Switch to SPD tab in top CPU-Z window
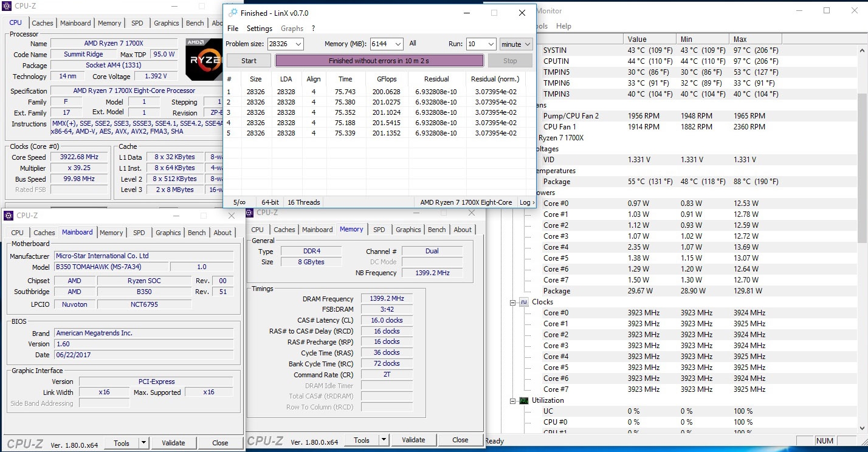 click(x=137, y=23)
